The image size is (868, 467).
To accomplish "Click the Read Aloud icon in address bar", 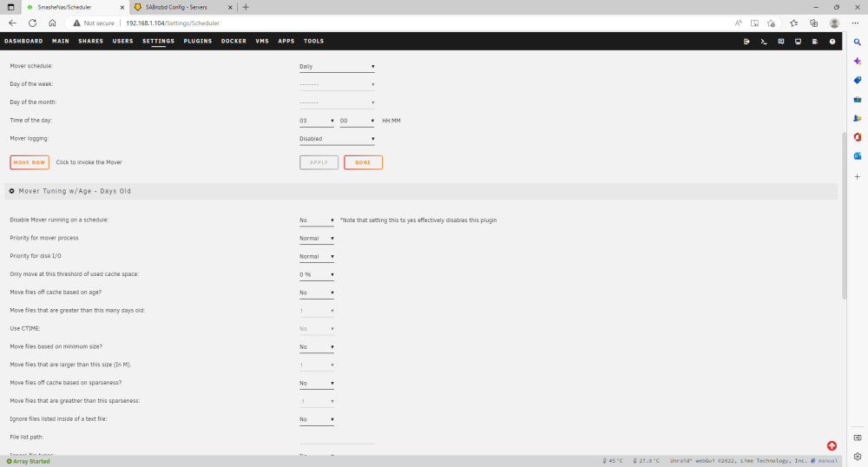I will click(738, 23).
